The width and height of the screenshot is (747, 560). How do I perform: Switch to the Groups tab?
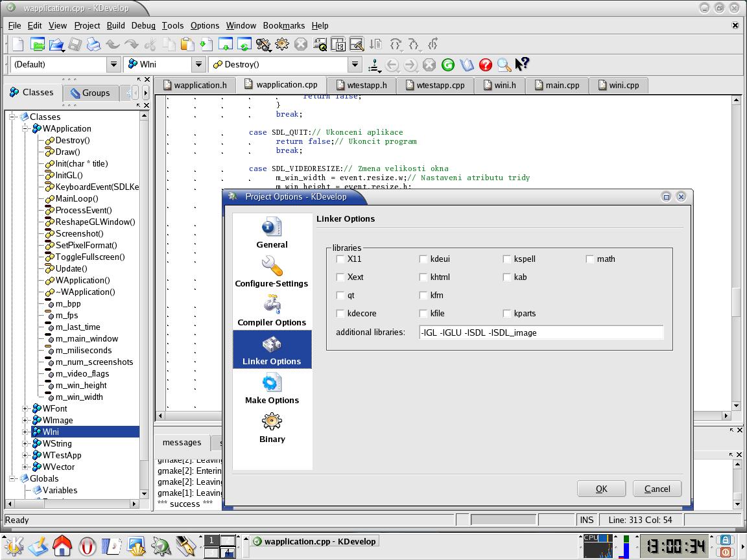point(90,93)
